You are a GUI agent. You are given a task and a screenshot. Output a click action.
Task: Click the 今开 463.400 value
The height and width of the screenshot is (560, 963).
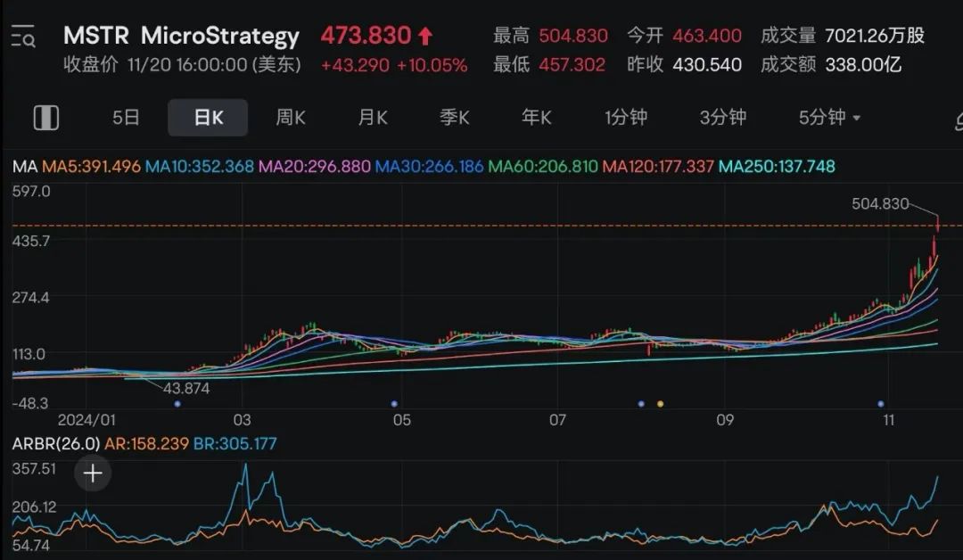pos(707,36)
